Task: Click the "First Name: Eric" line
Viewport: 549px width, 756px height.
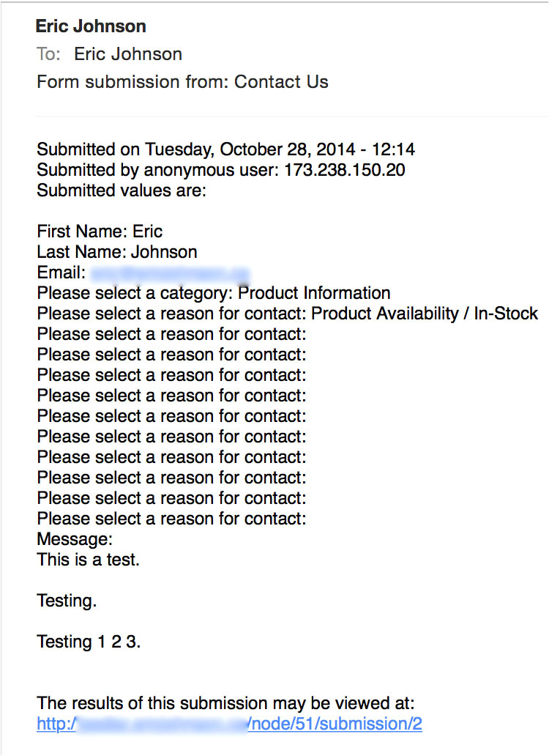Action: click(100, 232)
